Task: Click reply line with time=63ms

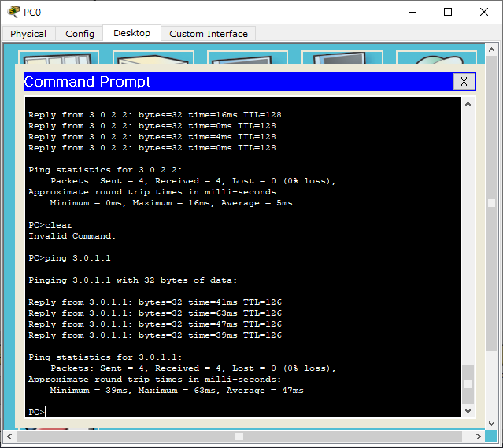Action: (155, 313)
